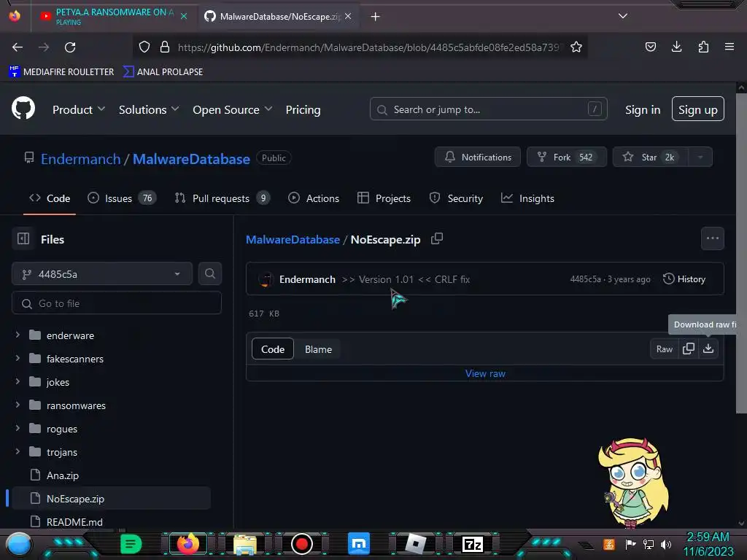Switch to Issues tab
This screenshot has height=560, width=747.
coord(122,198)
